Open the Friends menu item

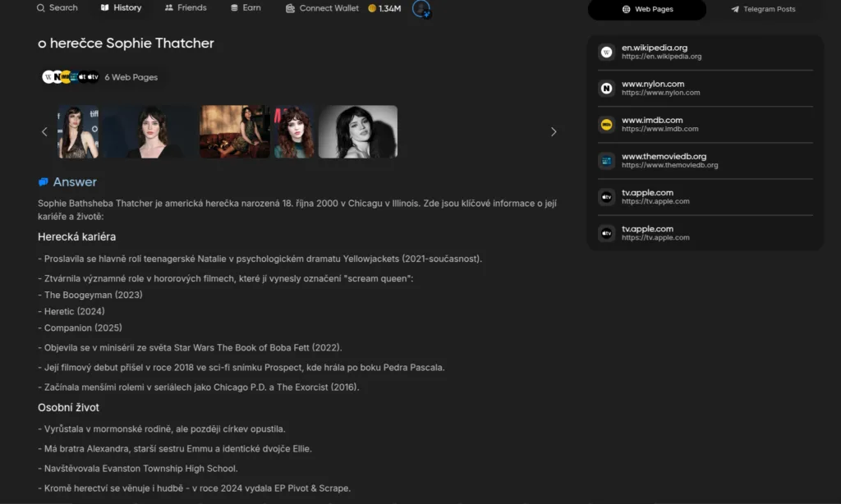[186, 8]
